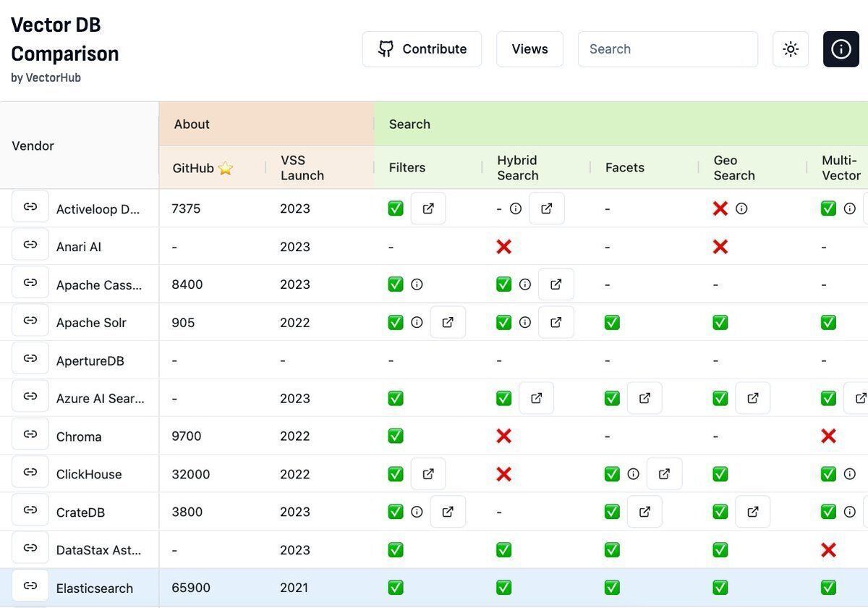The width and height of the screenshot is (868, 608).
Task: Click info icon for Activeloop Geo Search
Action: tap(741, 208)
